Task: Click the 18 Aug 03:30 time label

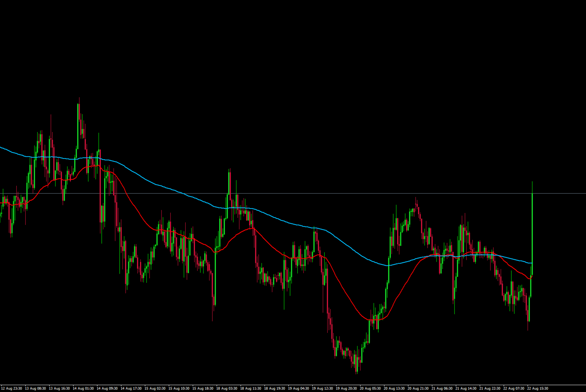Action: pyautogui.click(x=227, y=388)
